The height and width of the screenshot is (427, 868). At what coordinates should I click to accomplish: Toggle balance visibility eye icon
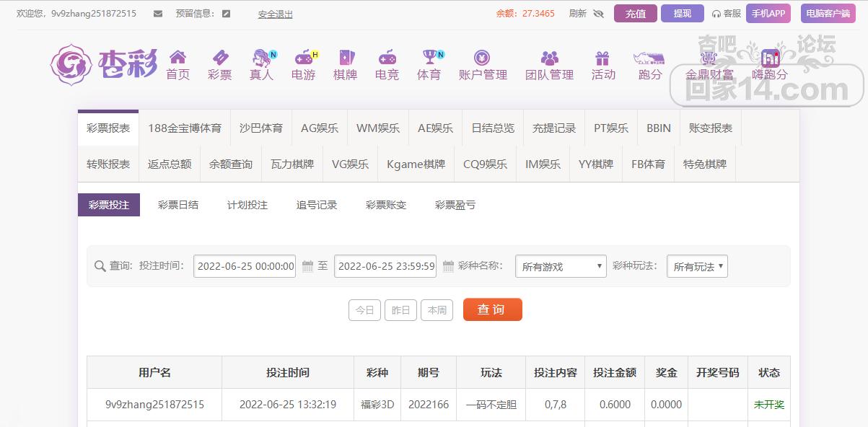(598, 14)
